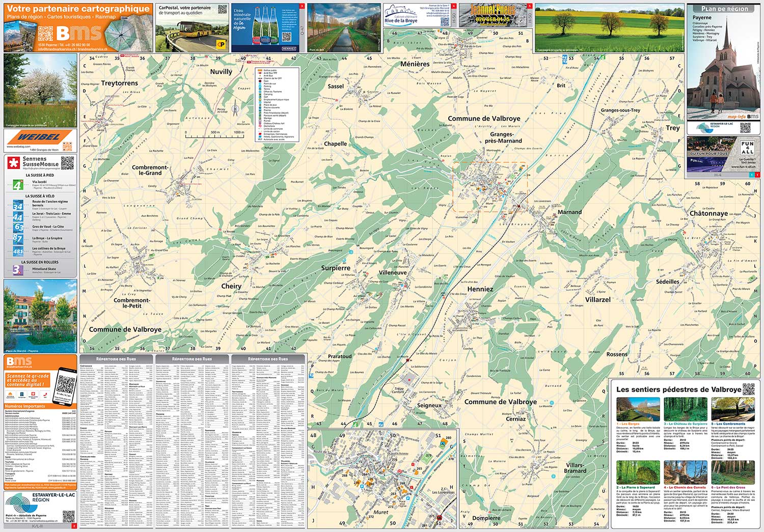Viewport: 764px width, 532px height.
Task: Click the La Suisse à vélo heading
Action: click(x=40, y=195)
